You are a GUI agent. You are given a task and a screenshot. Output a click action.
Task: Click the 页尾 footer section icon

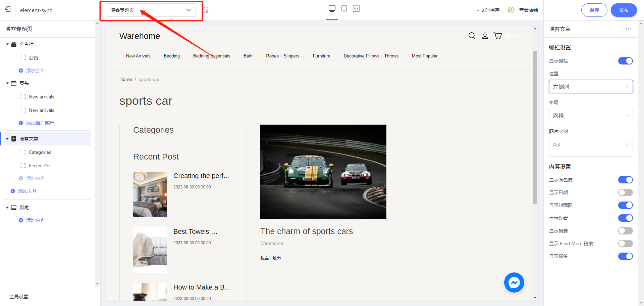click(14, 208)
